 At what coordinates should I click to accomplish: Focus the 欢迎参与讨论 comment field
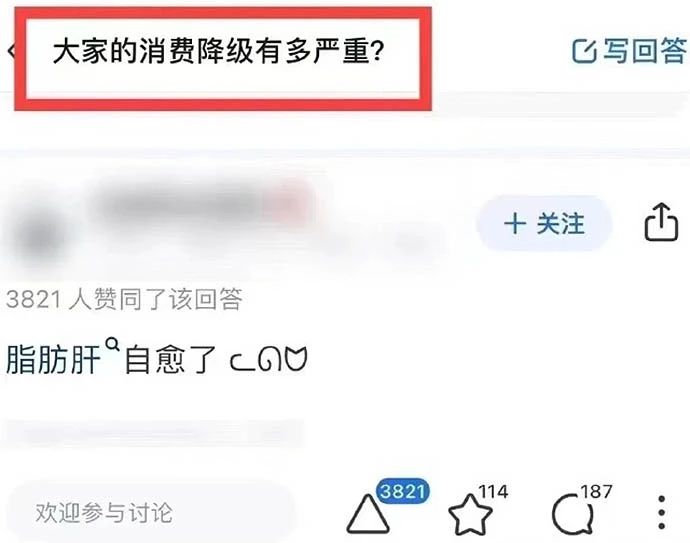point(150,513)
